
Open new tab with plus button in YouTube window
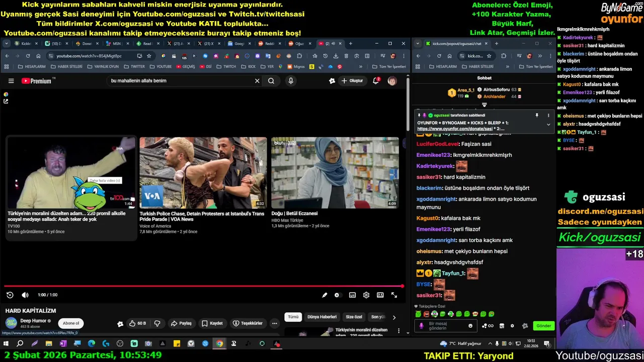(351, 44)
